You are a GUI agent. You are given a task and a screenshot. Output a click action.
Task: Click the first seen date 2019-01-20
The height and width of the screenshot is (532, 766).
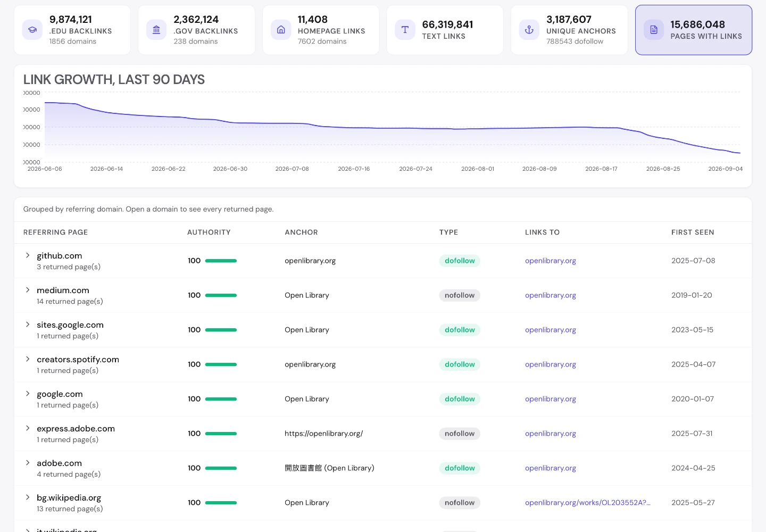tap(692, 295)
